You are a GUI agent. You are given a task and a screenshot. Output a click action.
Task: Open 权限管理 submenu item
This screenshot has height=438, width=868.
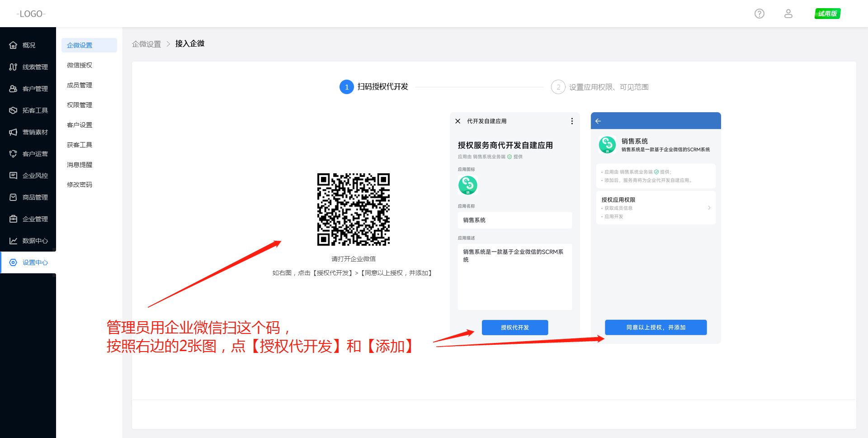[80, 105]
